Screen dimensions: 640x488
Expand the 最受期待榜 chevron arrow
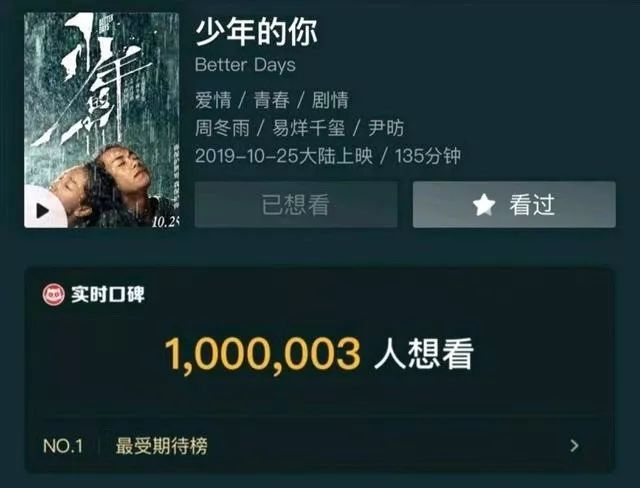(x=574, y=445)
